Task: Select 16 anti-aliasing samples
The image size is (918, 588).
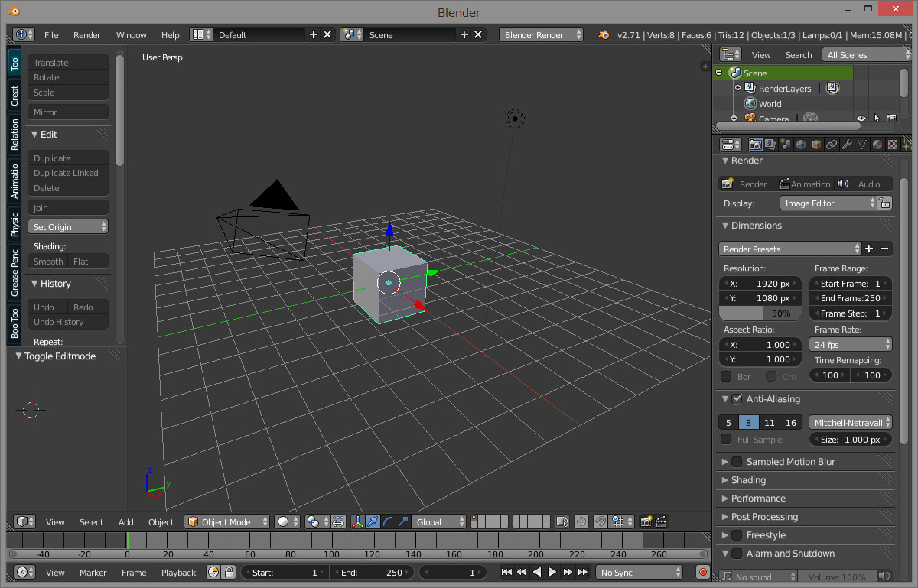Action: pos(791,422)
